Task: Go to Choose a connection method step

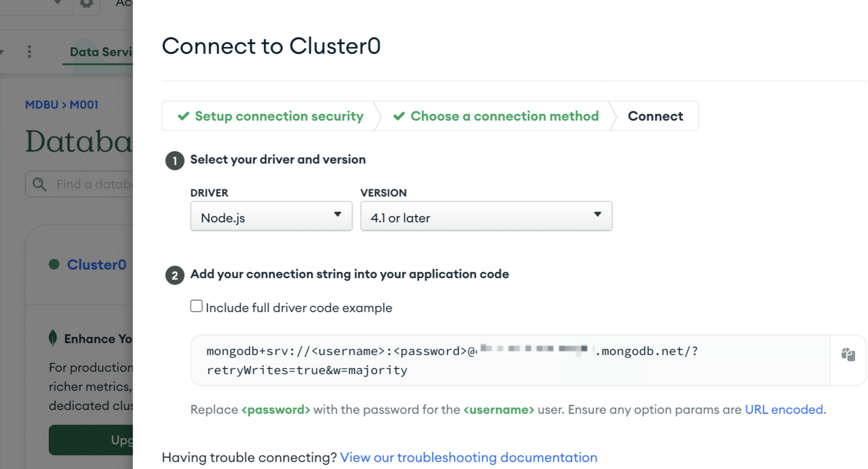Action: pos(496,116)
